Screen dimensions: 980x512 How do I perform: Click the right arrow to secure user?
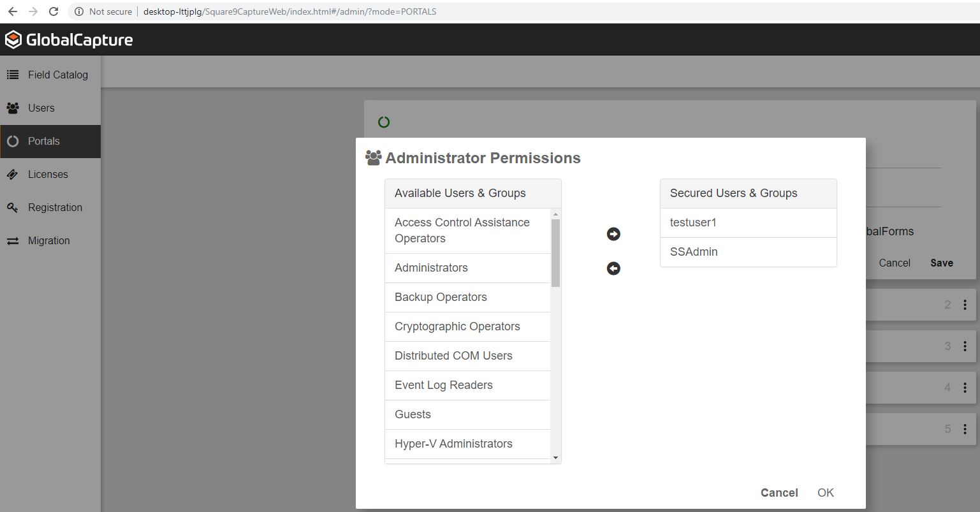tap(613, 234)
